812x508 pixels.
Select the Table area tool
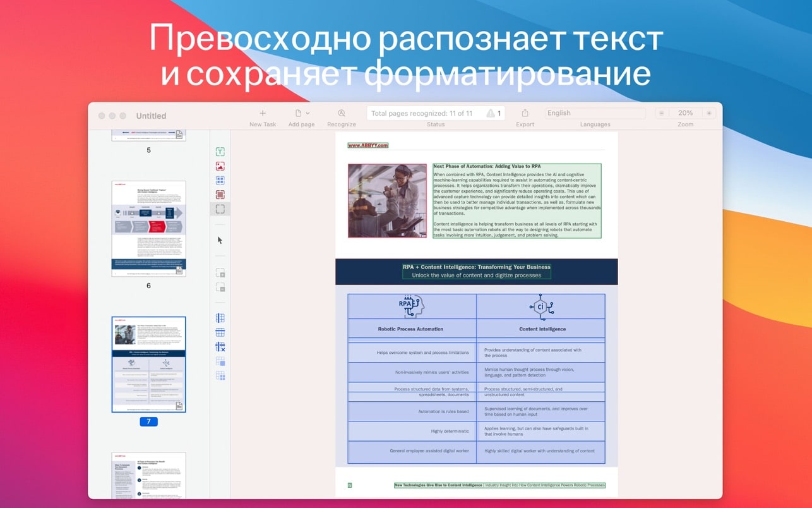pyautogui.click(x=220, y=179)
